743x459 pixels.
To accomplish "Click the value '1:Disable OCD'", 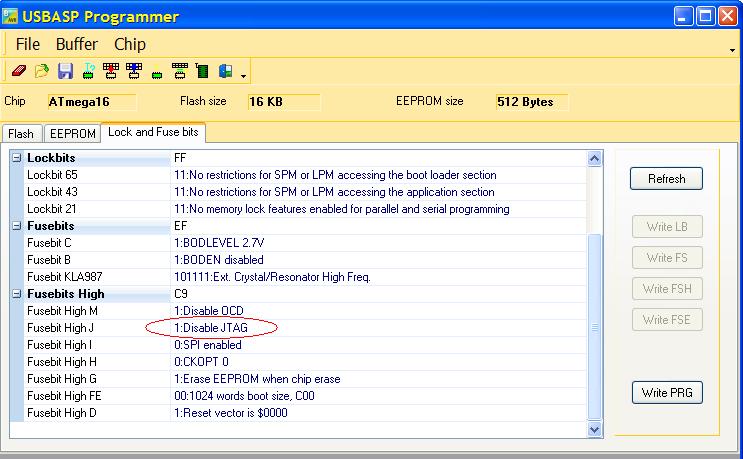I will (x=208, y=311).
